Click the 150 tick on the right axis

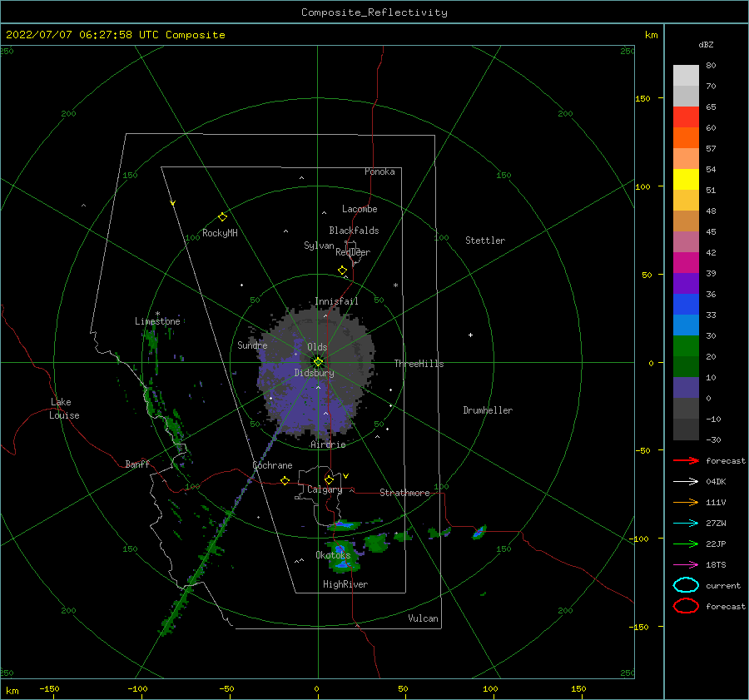coord(642,98)
